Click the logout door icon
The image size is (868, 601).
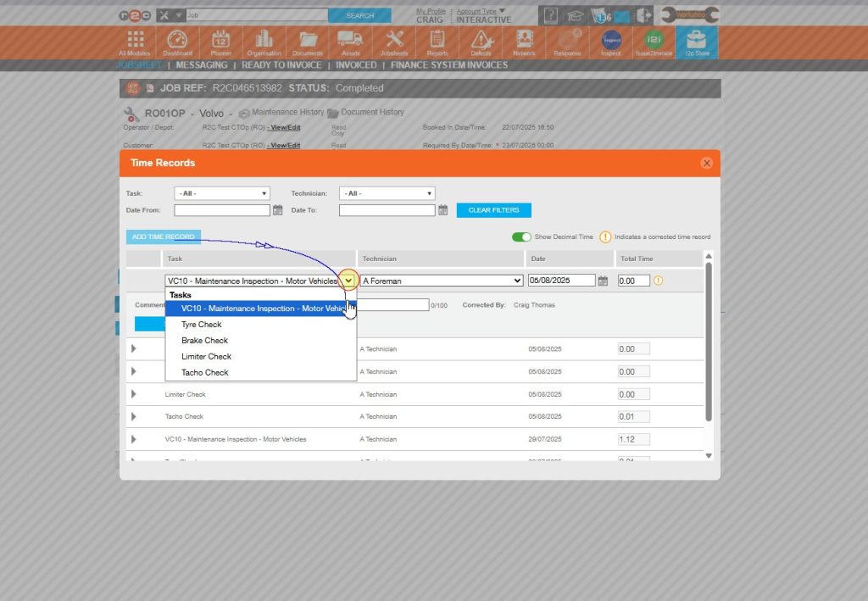pos(644,15)
